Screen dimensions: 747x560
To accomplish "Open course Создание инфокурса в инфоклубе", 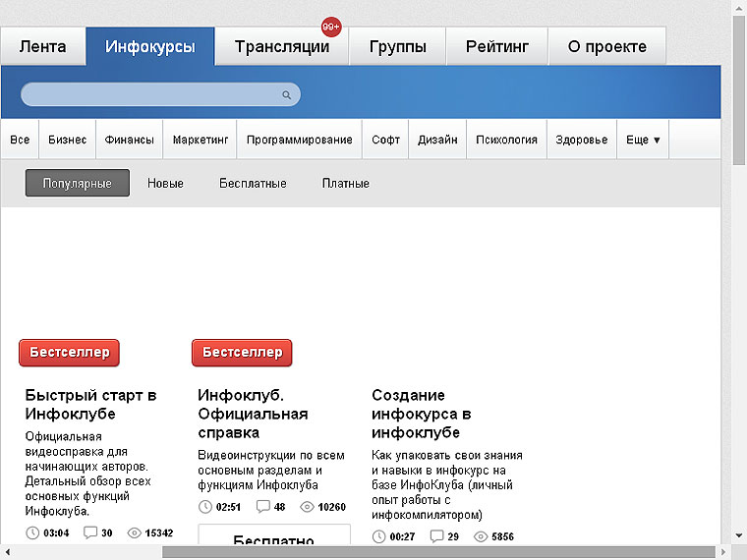I will coord(421,414).
